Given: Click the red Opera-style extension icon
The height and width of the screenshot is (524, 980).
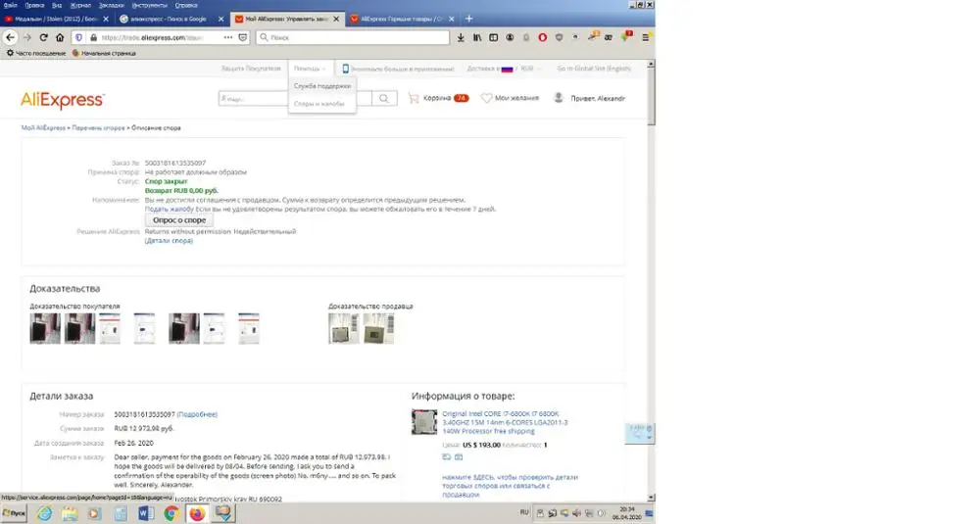Looking at the screenshot, I should pos(543,37).
